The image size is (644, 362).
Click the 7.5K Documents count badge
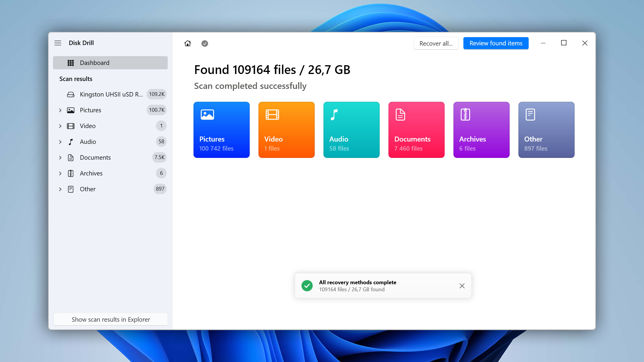click(x=160, y=157)
